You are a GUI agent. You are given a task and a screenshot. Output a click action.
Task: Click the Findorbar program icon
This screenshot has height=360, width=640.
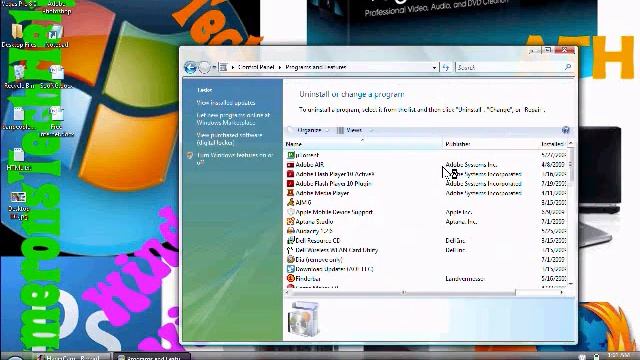tap(290, 278)
